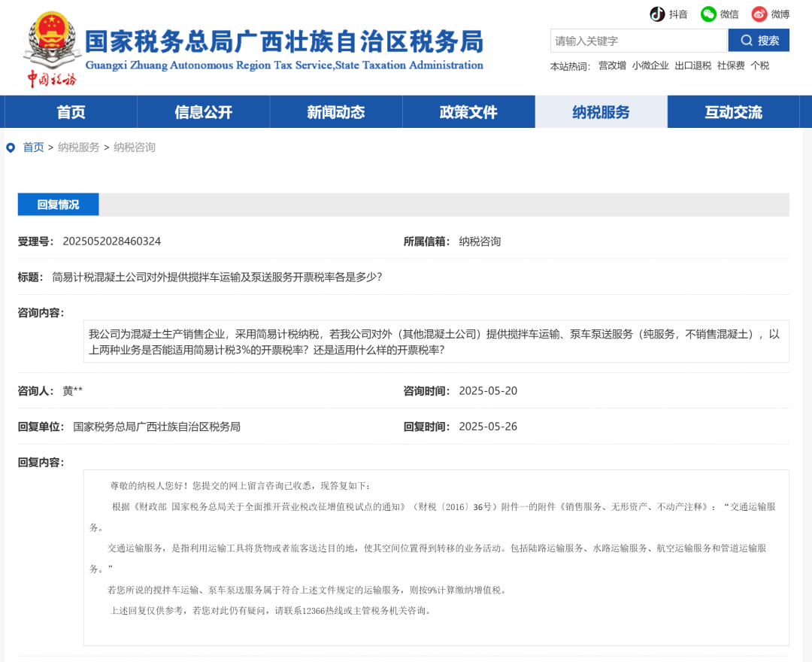Click the 咨询内容 question text box

pyautogui.click(x=436, y=342)
